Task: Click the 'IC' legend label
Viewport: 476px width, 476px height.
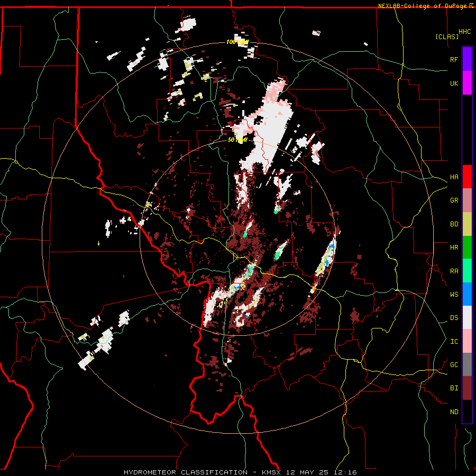Action: pos(454,342)
